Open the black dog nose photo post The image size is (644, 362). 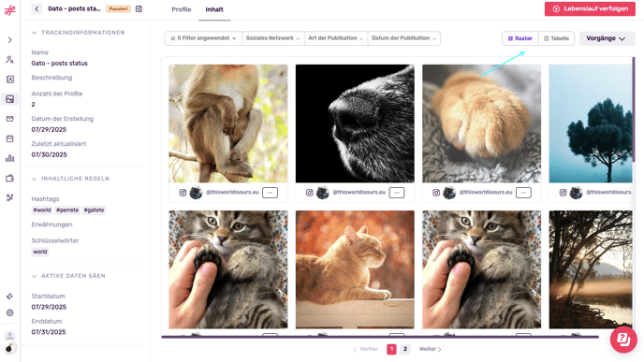click(355, 123)
